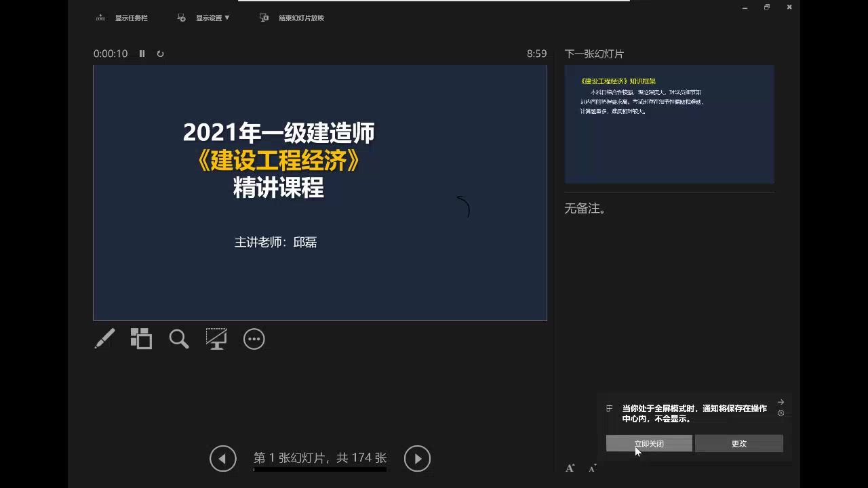
Task: Toggle black out slide show screen
Action: [216, 339]
